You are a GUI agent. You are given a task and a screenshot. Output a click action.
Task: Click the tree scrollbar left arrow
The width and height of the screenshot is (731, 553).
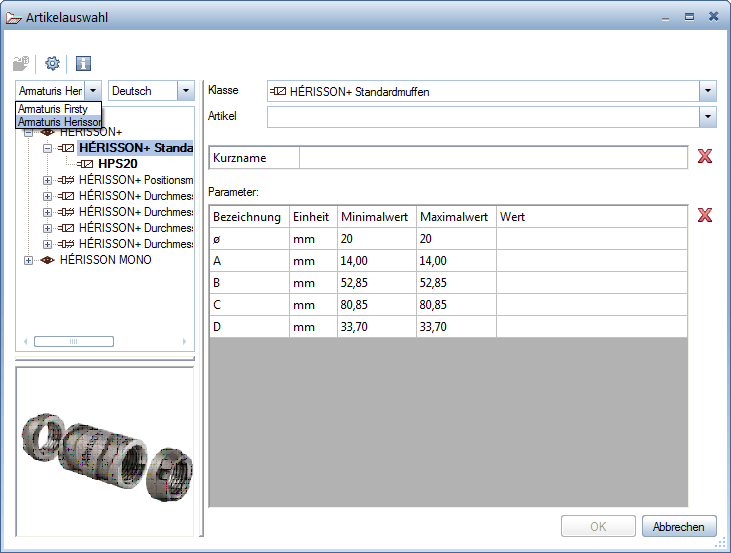click(26, 341)
